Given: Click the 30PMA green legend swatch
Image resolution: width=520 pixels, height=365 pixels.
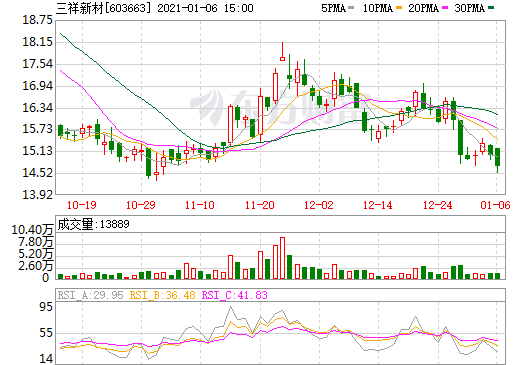Looking at the screenshot, I should pyautogui.click(x=491, y=8).
